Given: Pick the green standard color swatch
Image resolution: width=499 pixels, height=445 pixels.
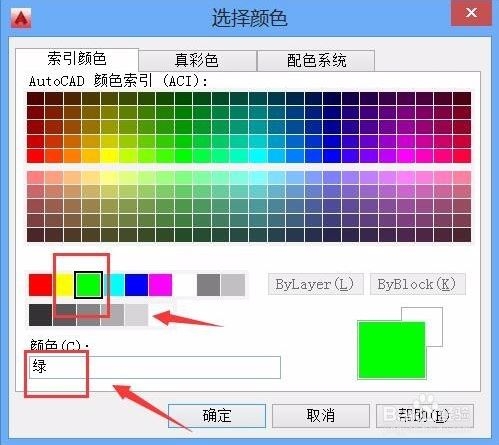Looking at the screenshot, I should tap(88, 285).
